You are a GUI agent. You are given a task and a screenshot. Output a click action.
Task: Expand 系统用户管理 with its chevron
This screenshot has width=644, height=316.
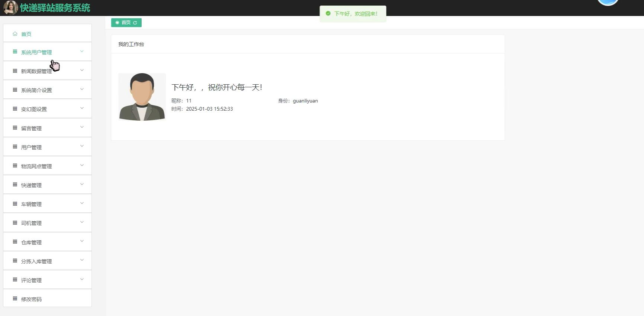click(82, 51)
